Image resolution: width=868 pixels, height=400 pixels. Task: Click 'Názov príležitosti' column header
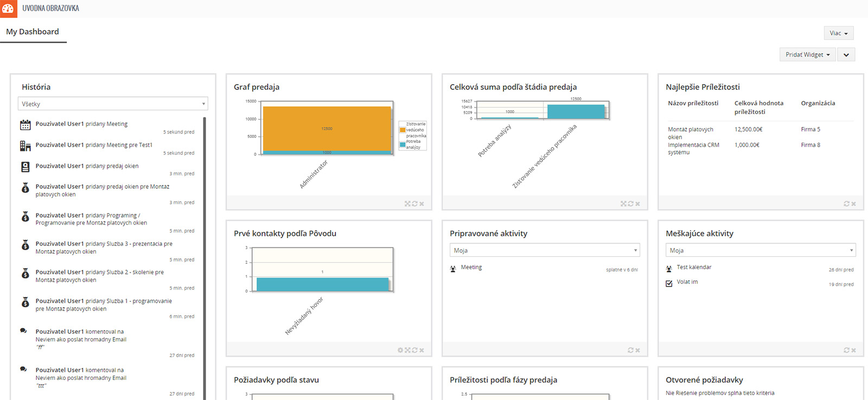[693, 103]
